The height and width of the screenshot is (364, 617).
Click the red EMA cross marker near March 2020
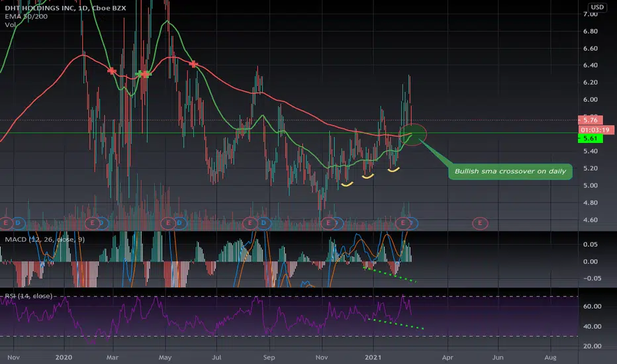click(x=112, y=71)
